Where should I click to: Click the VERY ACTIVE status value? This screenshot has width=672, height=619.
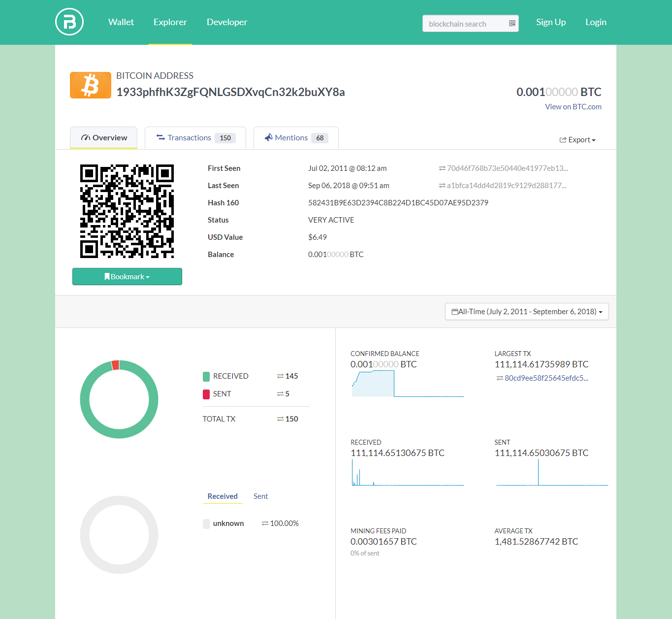click(x=331, y=220)
